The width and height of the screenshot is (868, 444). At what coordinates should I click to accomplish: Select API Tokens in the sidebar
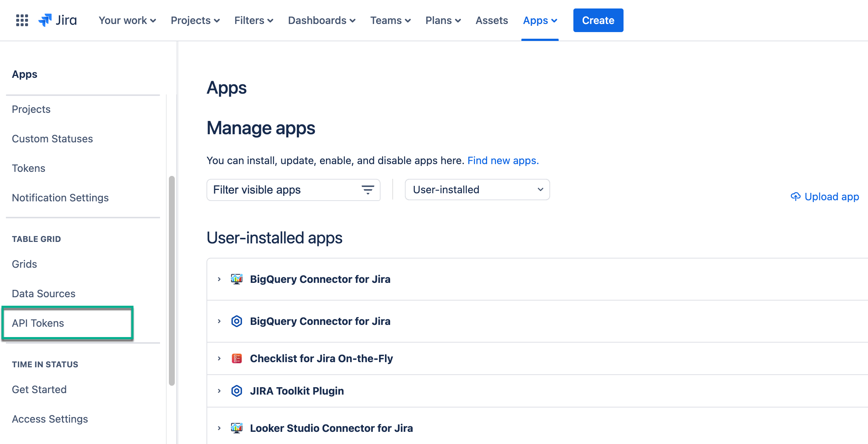pyautogui.click(x=38, y=323)
